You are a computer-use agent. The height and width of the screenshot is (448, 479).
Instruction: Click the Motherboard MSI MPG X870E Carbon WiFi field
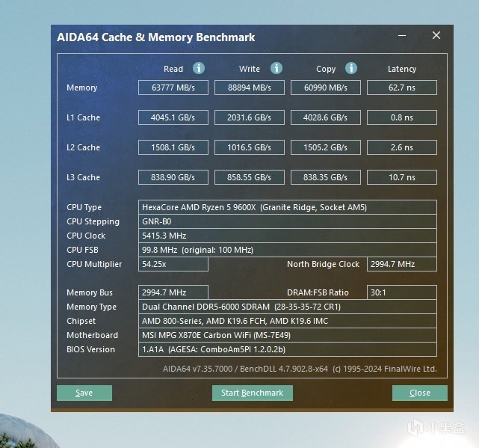[288, 335]
